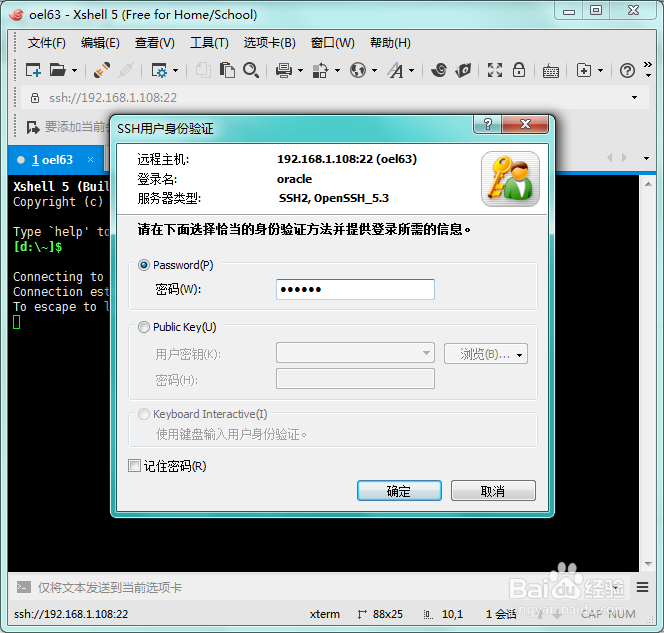Open the 查看(V) menu
The width and height of the screenshot is (664, 633).
pos(155,43)
